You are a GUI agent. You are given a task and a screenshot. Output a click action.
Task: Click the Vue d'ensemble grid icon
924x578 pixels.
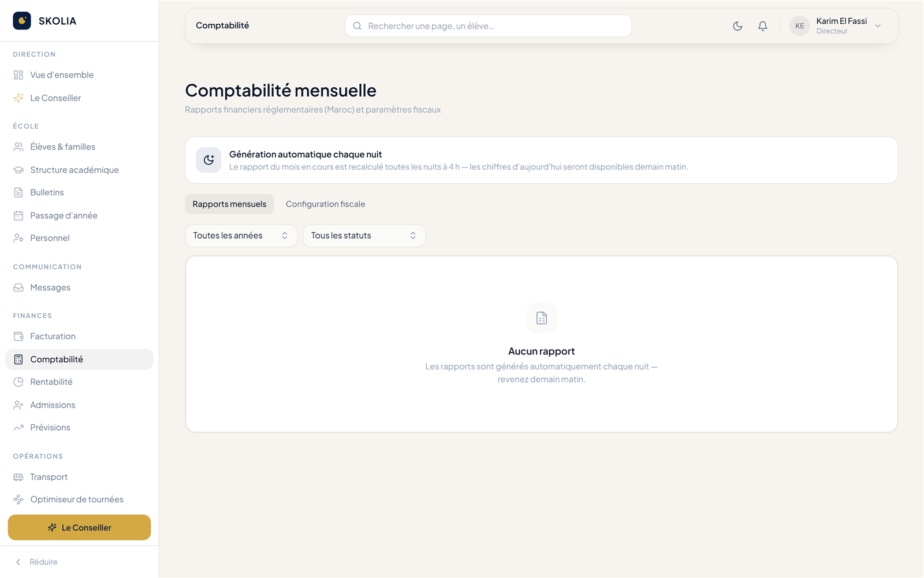[18, 75]
